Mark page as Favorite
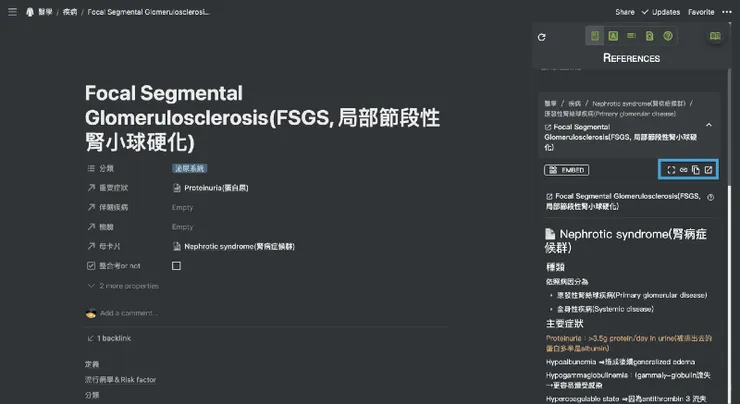Screen dimensions: 740x404 pyautogui.click(x=701, y=12)
